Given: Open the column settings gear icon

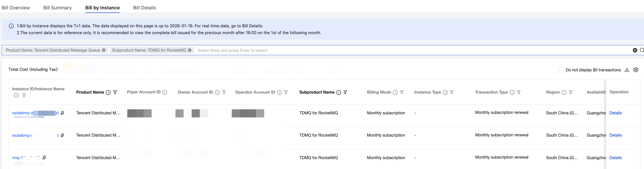Looking at the screenshot, I should click(x=636, y=70).
